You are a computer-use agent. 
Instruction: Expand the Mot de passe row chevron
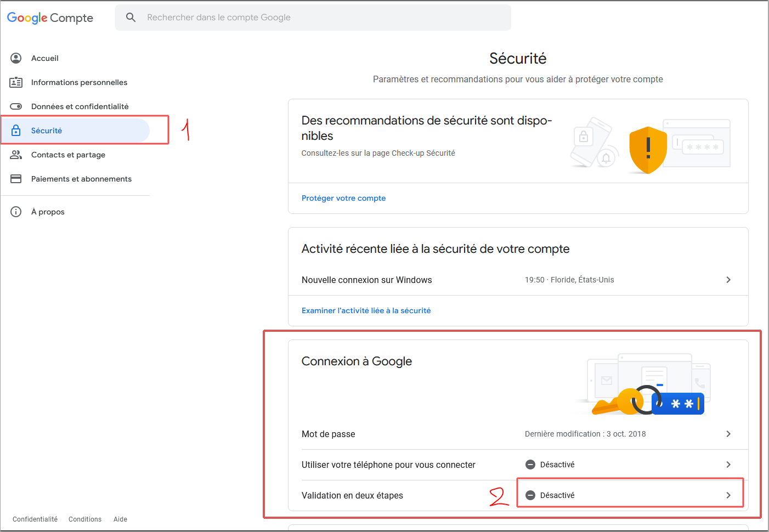tap(728, 434)
